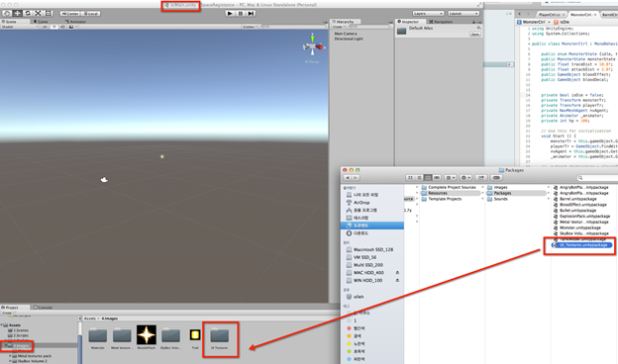
Task: Toggle 2D scene view mode
Action: coord(45,27)
